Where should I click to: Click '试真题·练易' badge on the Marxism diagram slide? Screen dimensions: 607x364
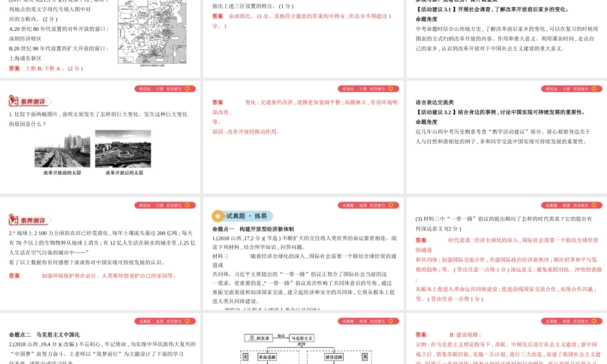click(x=354, y=321)
